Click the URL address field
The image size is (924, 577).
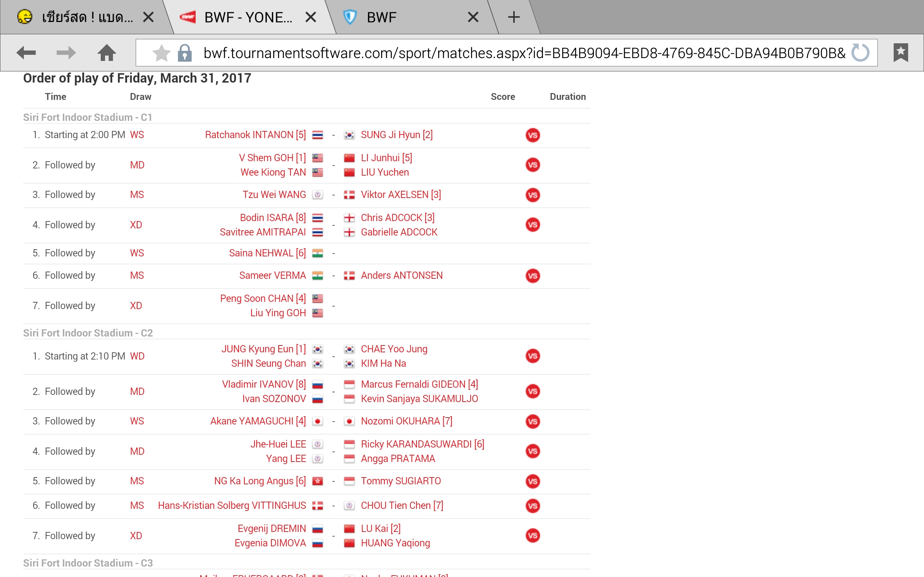[523, 53]
